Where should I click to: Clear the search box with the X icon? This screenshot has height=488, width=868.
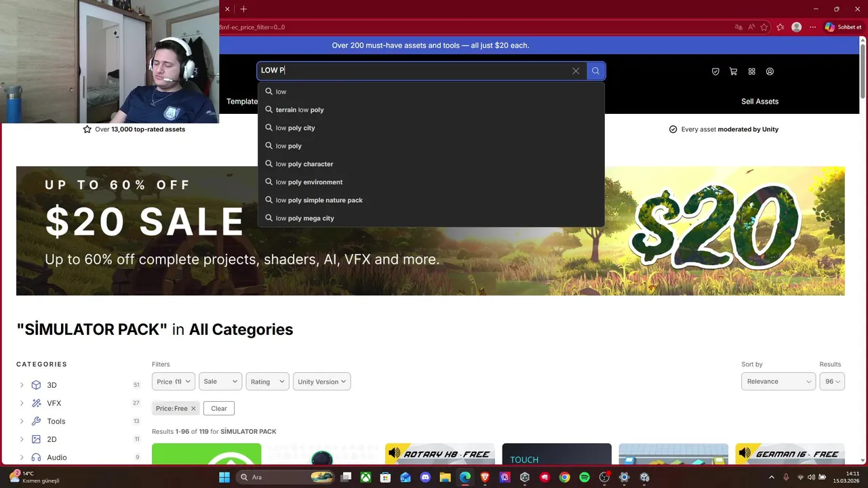(576, 70)
